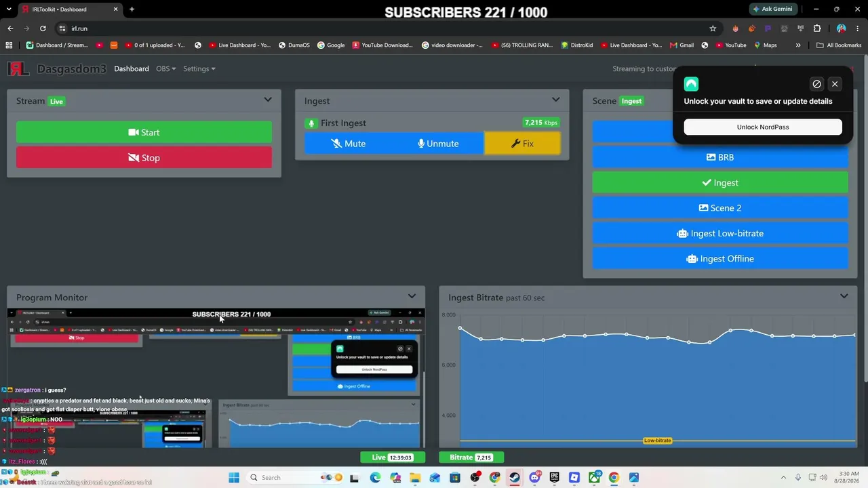
Task: Open the Chrome three-dot menu
Action: point(858,28)
